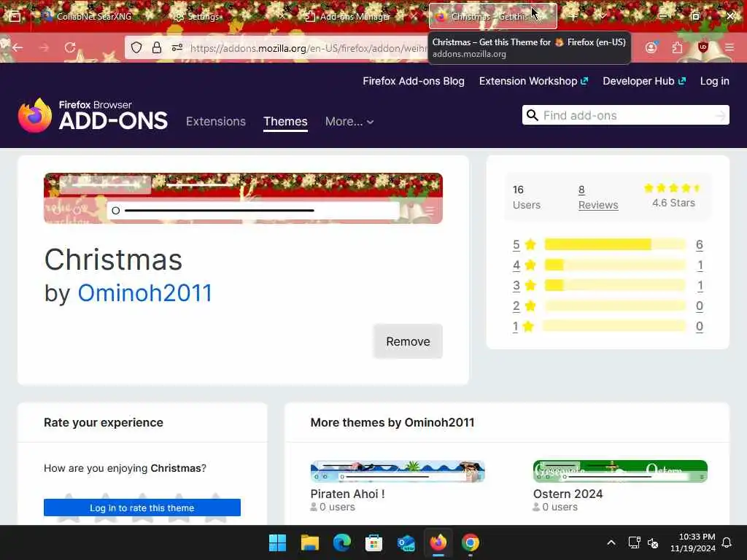Click the site security padlock icon
The image size is (747, 560).
coord(157,47)
